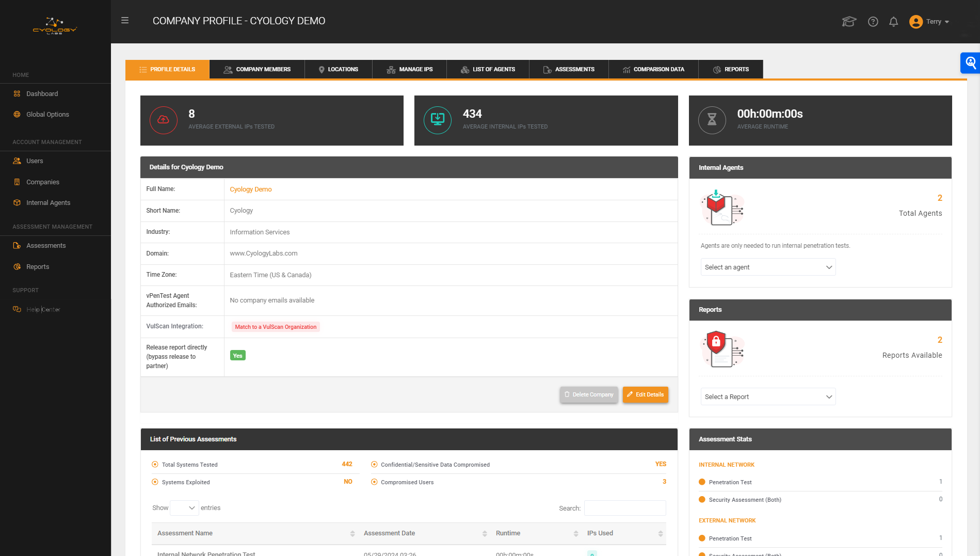Click the Delete Company button
This screenshot has height=556, width=980.
(589, 394)
